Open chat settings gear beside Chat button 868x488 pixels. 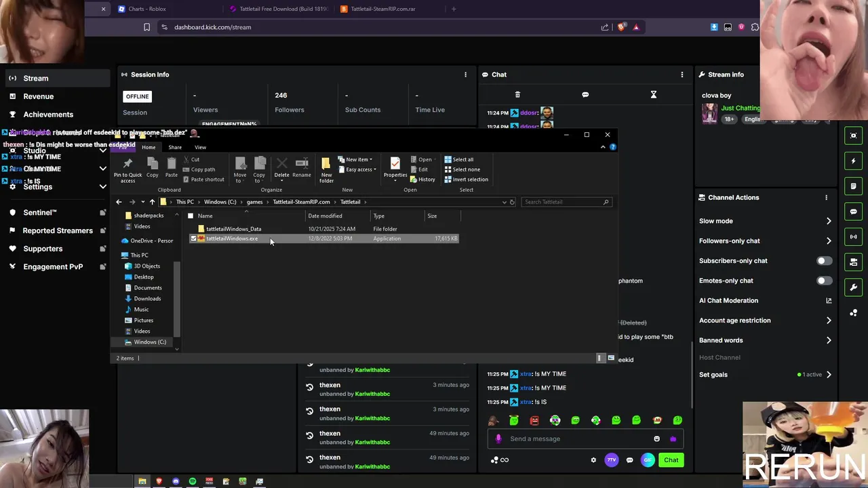[x=593, y=460]
